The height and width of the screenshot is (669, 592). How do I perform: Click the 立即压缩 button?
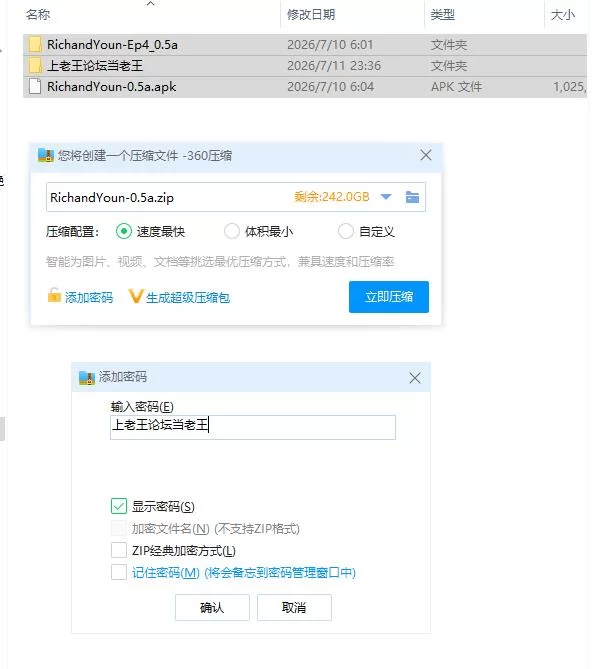pyautogui.click(x=389, y=297)
